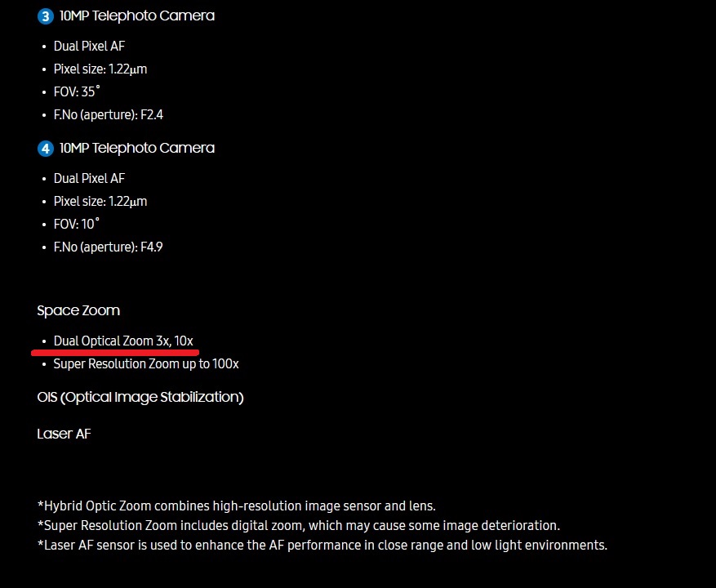Click the Super Resolution Zoom digital zoom footnote
The image size is (716, 588).
click(299, 525)
